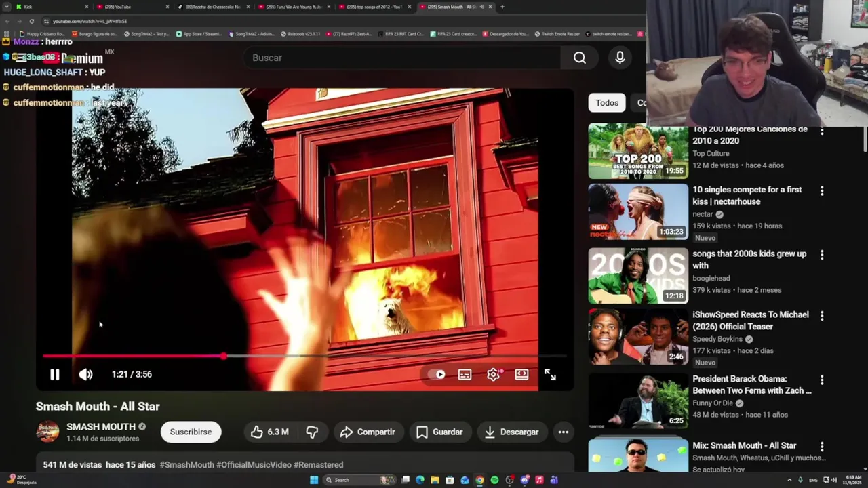
Task: Enter fullscreen mode in the player
Action: click(550, 374)
